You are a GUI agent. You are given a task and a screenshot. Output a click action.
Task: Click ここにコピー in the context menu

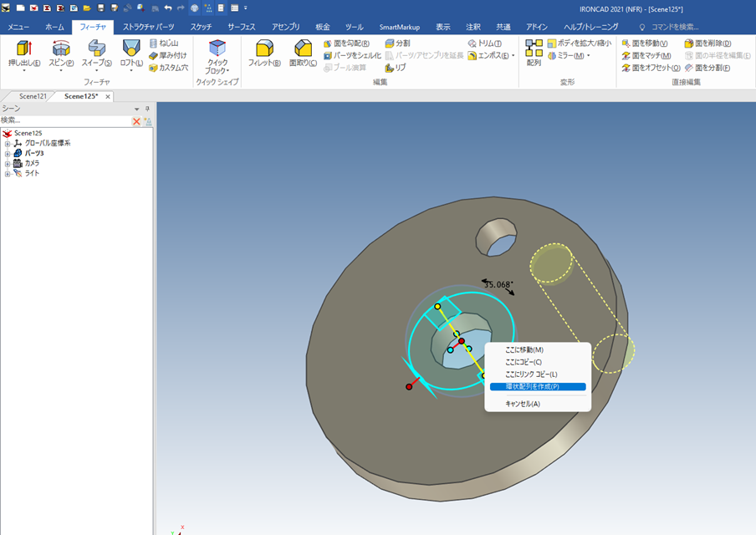[524, 362]
